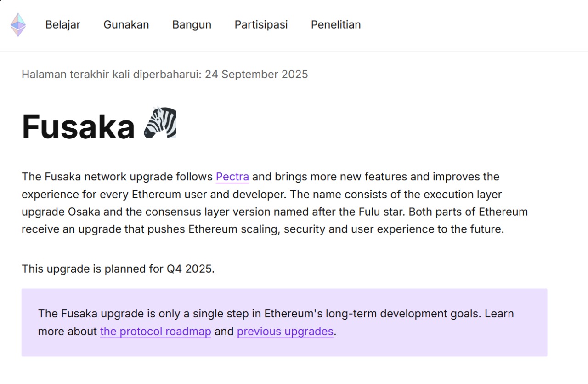Click the zebra emoji beside Fusaka
The width and height of the screenshot is (588, 384).
point(160,123)
